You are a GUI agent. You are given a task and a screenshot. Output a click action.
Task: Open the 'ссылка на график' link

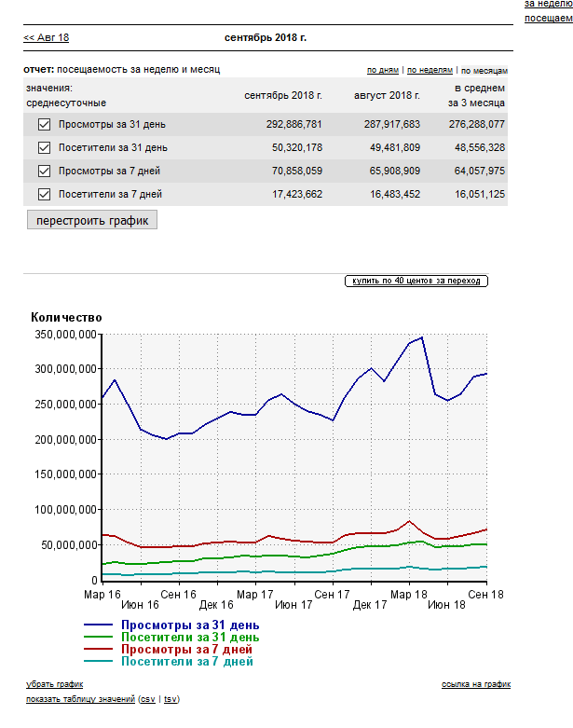click(x=475, y=684)
